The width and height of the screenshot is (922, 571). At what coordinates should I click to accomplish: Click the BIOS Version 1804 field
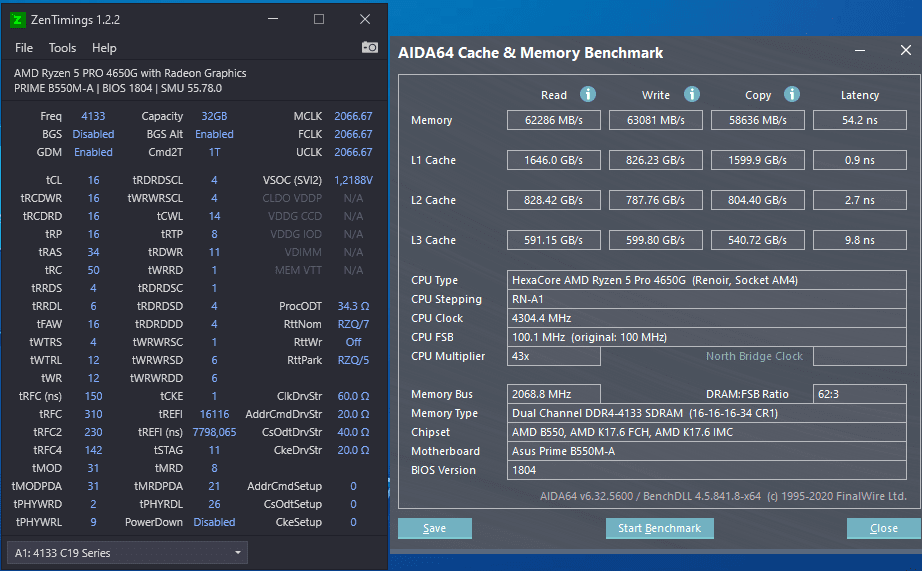pos(707,470)
